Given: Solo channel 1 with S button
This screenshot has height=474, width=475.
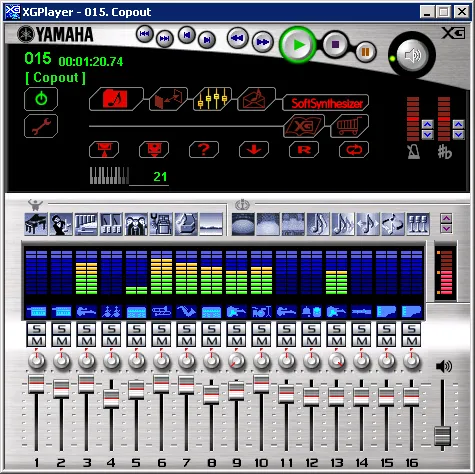Looking at the screenshot, I should (x=36, y=329).
